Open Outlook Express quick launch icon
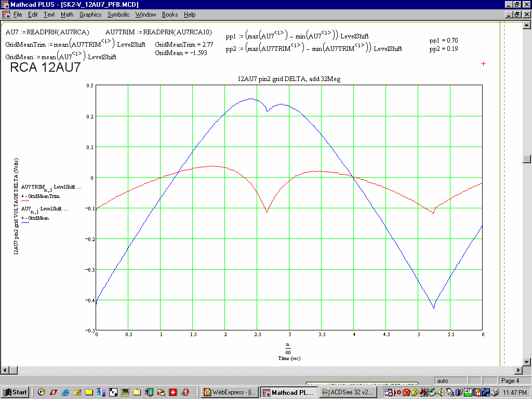 click(x=77, y=392)
